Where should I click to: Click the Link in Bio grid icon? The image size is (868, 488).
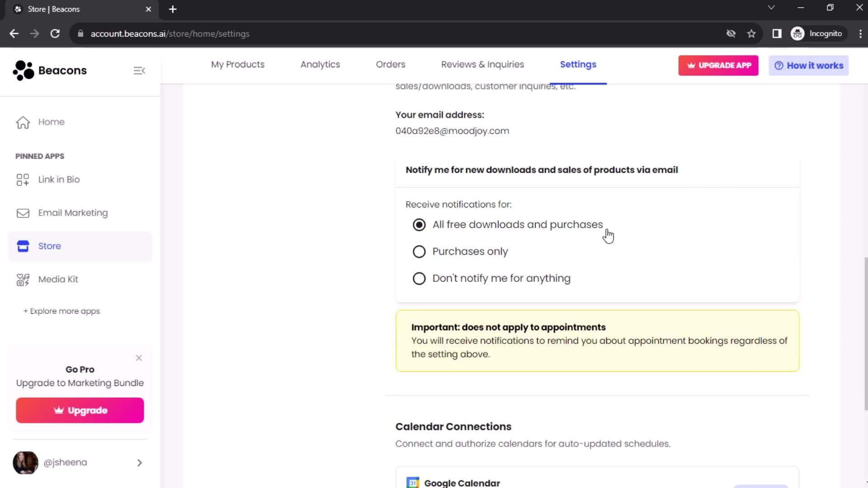23,180
